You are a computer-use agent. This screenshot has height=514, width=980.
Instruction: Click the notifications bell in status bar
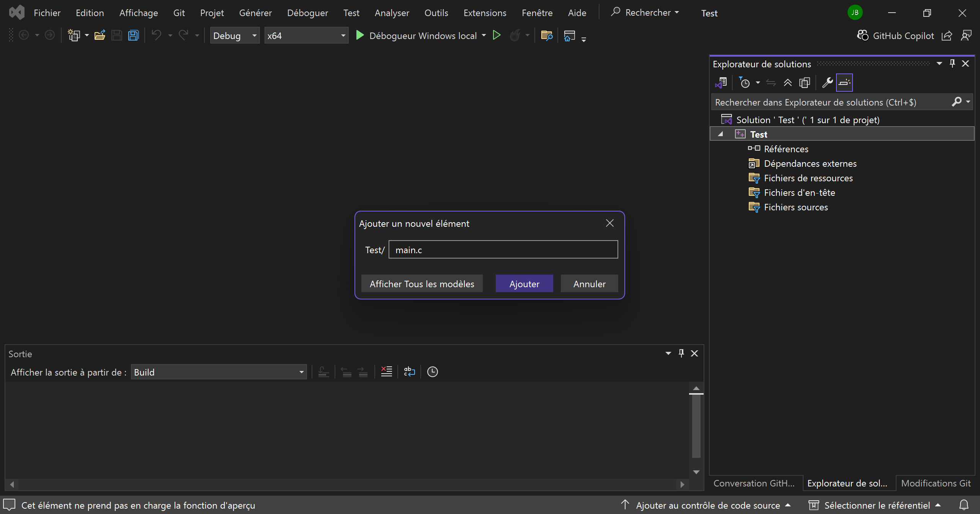[x=964, y=505]
